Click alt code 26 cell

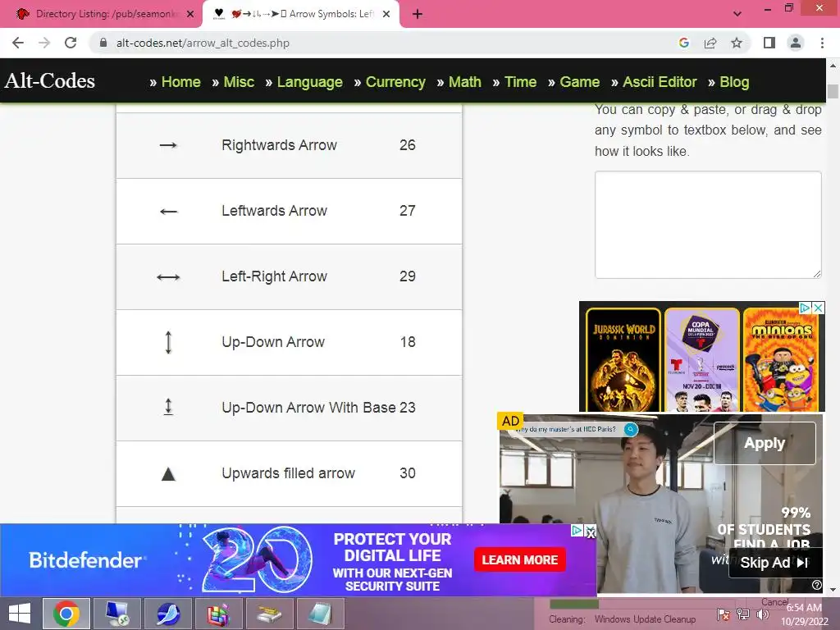pos(408,145)
